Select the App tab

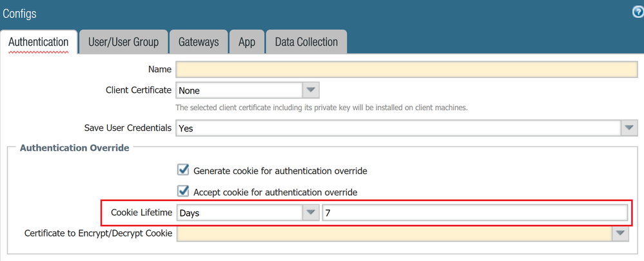click(x=247, y=43)
